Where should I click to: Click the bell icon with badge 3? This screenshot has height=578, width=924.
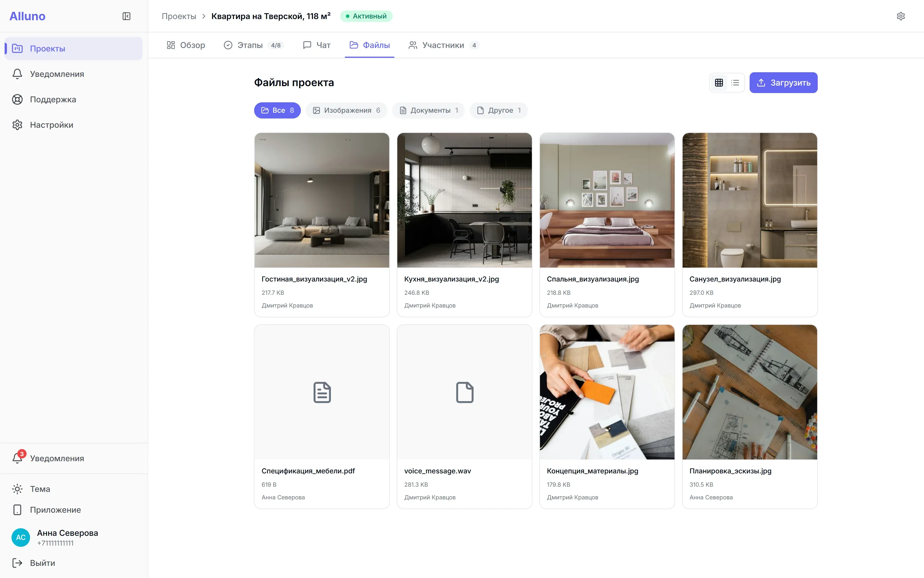click(x=18, y=457)
